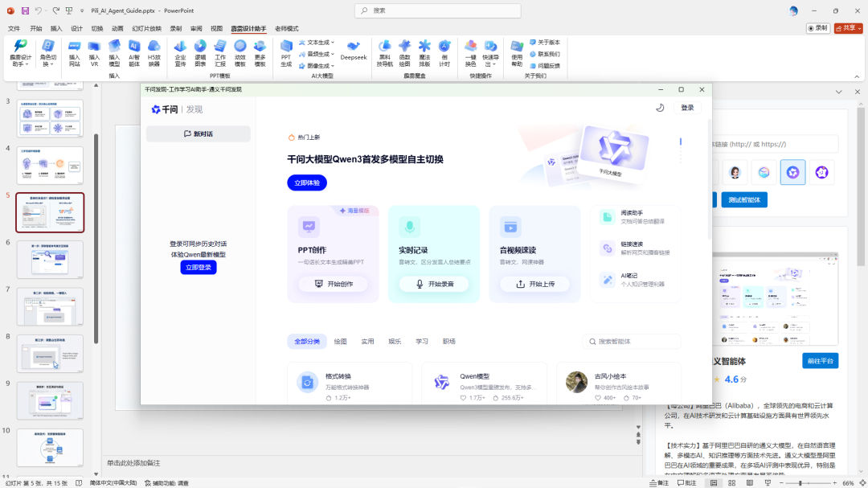The image size is (868, 488).
Task: Click the 开始录音 button
Action: point(434,284)
